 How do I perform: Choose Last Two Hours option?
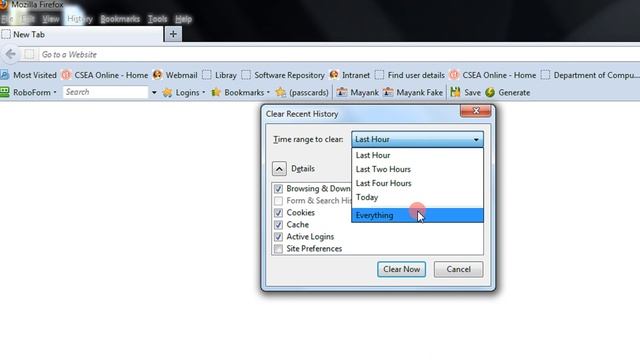point(417,169)
